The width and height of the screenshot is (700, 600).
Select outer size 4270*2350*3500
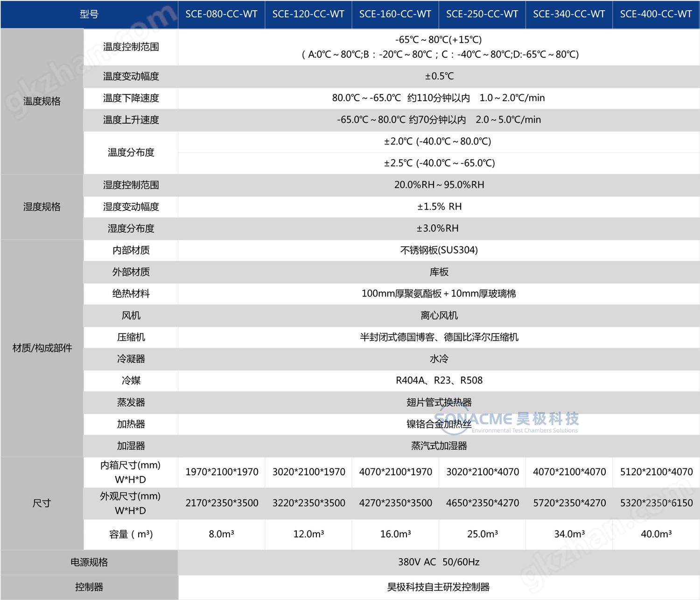point(396,503)
